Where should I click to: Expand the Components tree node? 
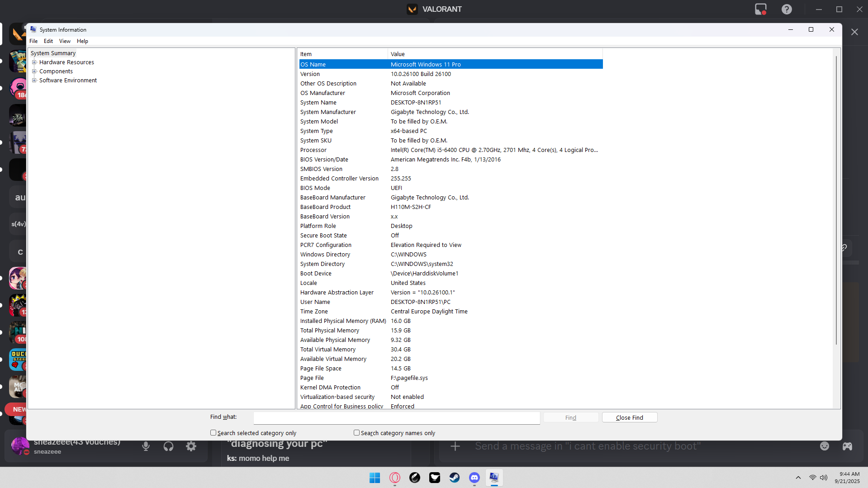pos(34,71)
